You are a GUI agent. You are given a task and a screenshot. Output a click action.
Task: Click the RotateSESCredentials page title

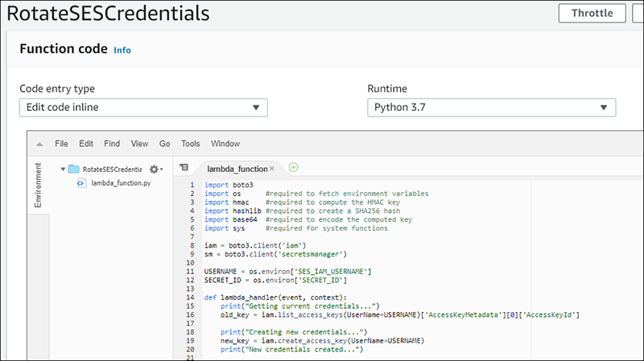[x=108, y=13]
